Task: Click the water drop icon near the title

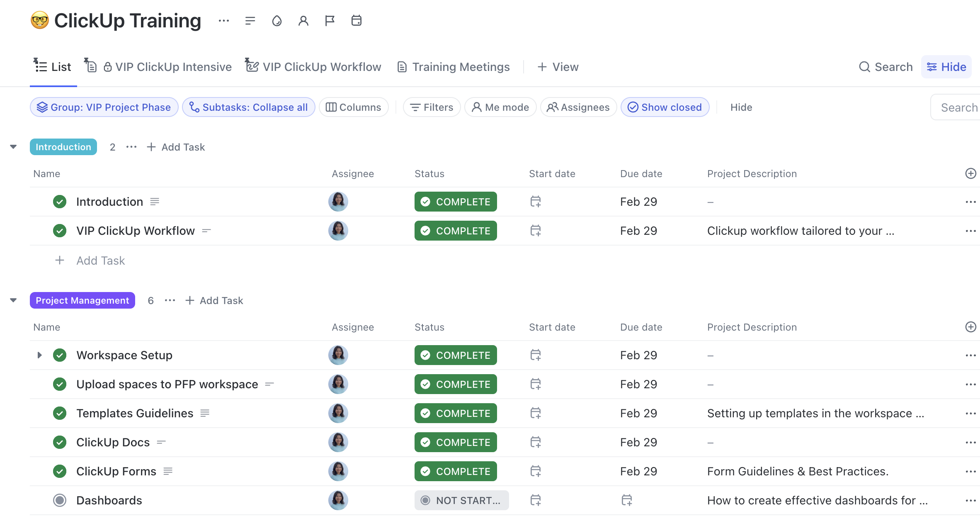Action: tap(277, 20)
